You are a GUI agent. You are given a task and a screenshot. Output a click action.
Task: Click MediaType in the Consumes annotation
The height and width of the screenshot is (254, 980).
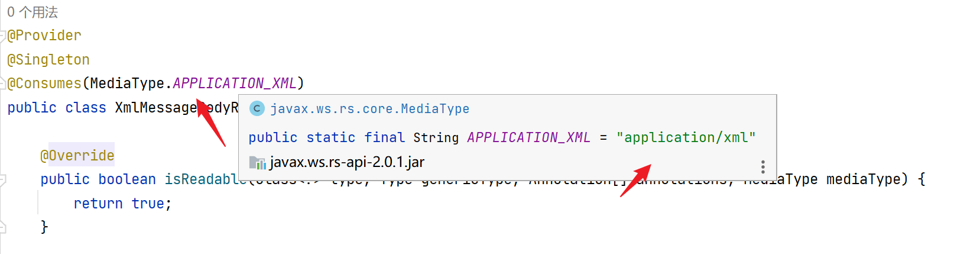(127, 83)
